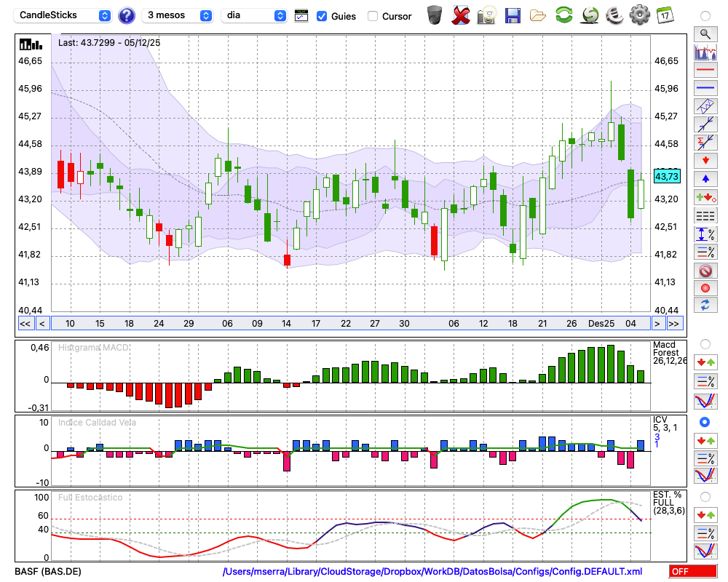
Task: Click the trash can delete icon
Action: (x=435, y=15)
